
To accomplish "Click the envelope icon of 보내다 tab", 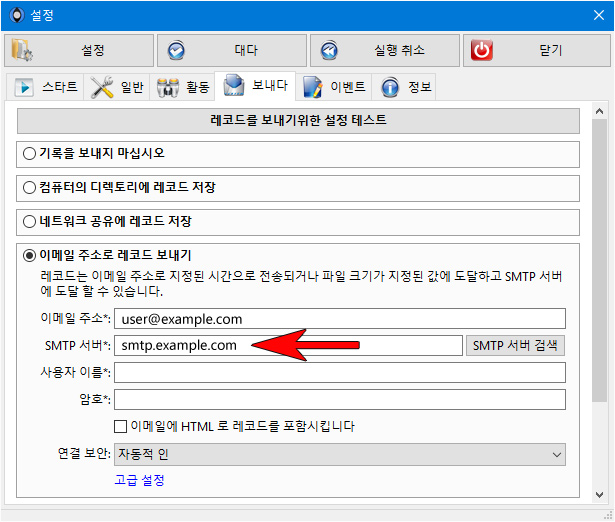I will (234, 85).
